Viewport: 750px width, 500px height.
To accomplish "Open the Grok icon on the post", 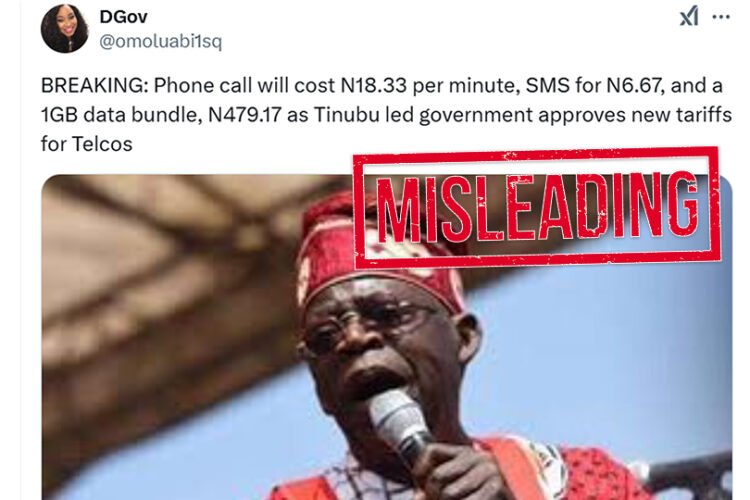I will (689, 17).
